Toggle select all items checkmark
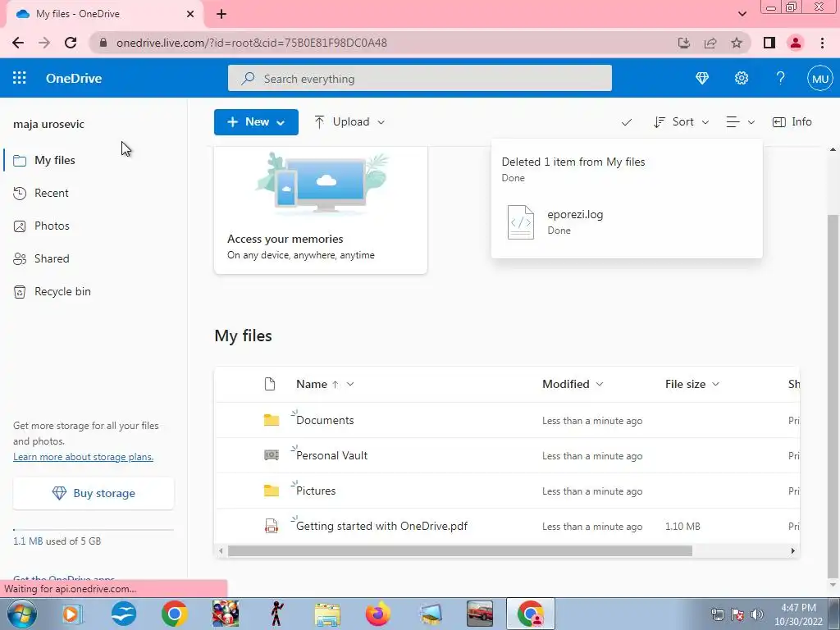Screen dimensions: 840x630 pos(626,123)
